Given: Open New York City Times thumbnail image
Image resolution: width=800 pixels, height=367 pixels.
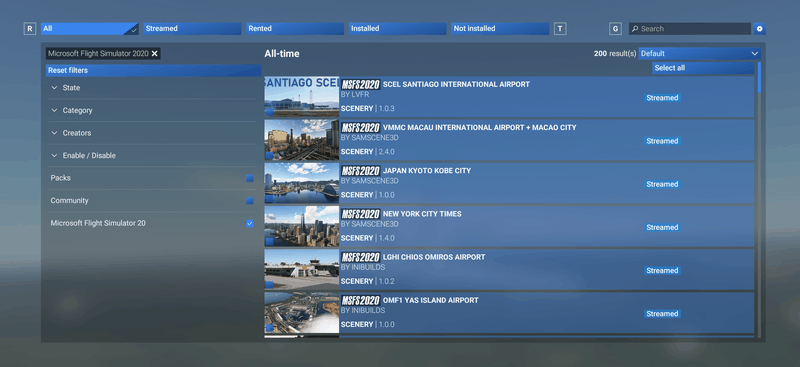Looking at the screenshot, I should click(x=302, y=227).
